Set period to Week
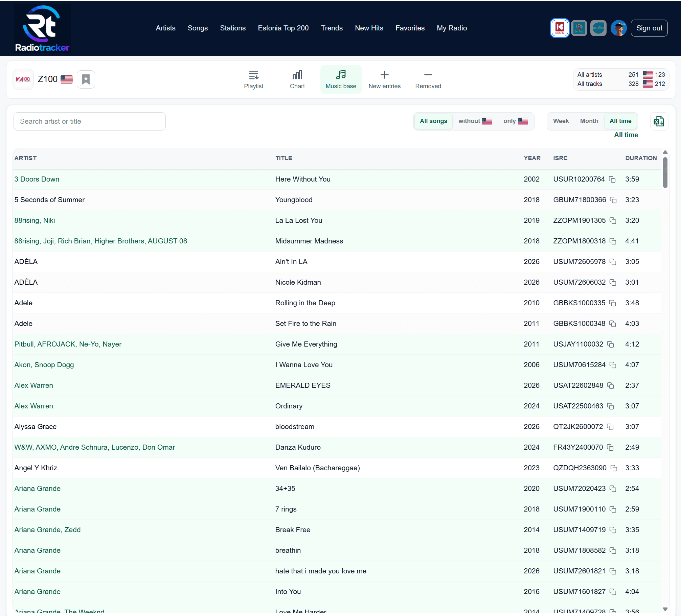 [561, 121]
